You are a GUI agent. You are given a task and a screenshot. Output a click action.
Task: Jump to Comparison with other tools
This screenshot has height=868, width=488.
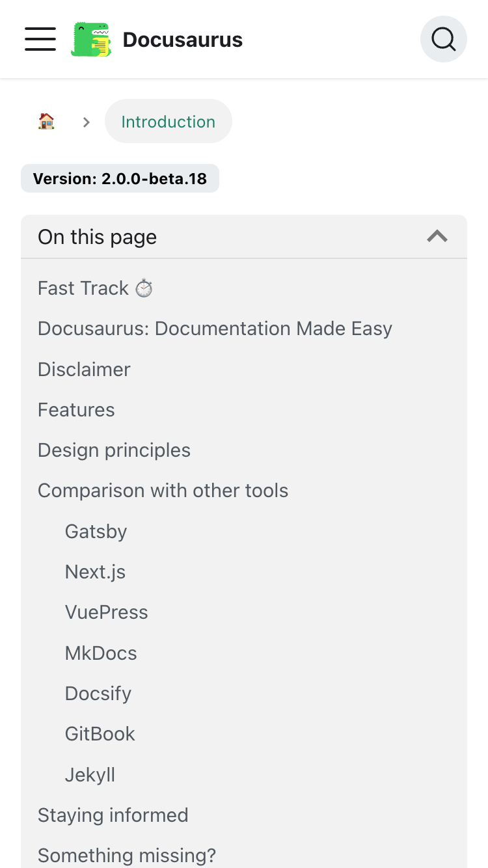pos(163,490)
